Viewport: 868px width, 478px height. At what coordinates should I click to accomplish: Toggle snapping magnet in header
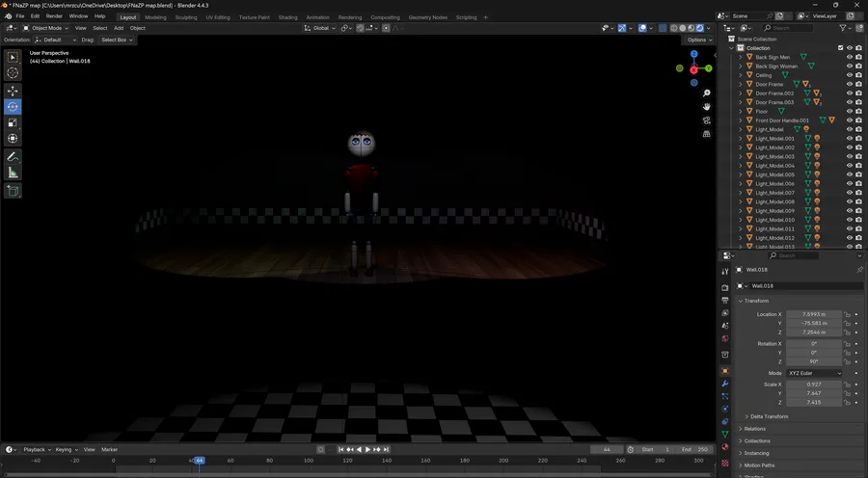tap(361, 28)
